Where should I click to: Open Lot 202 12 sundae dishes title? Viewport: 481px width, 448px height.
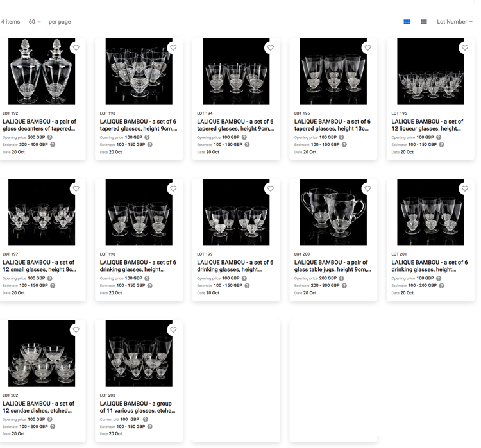point(38,407)
